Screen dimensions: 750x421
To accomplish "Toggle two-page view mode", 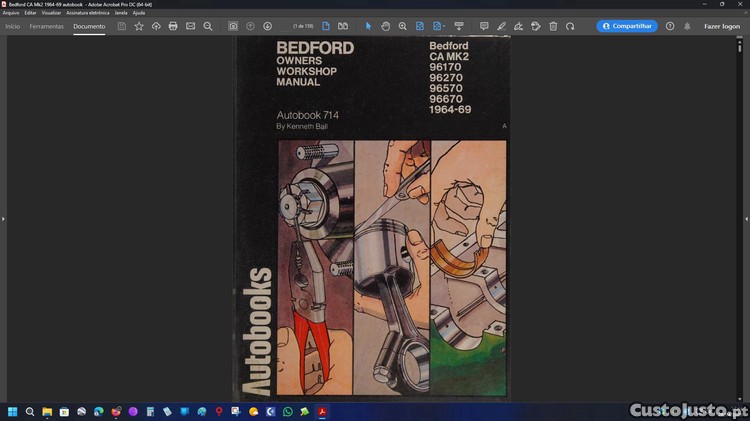I will [343, 26].
